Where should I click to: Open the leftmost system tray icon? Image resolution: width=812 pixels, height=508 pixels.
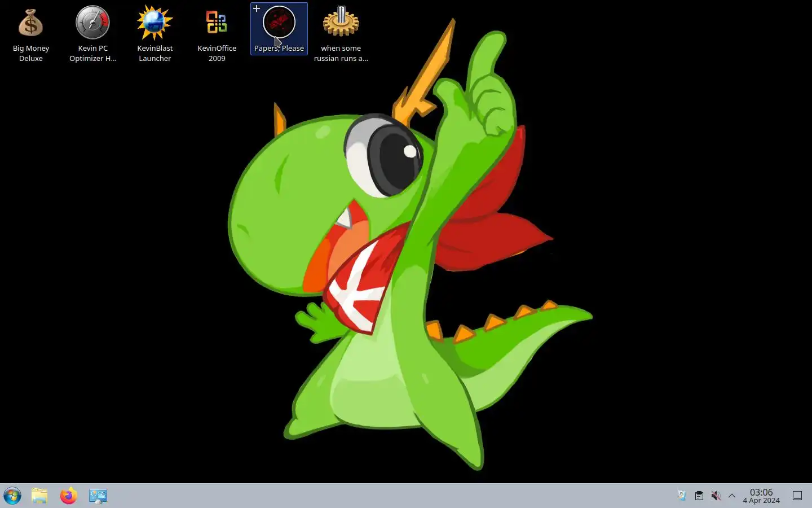pyautogui.click(x=682, y=496)
